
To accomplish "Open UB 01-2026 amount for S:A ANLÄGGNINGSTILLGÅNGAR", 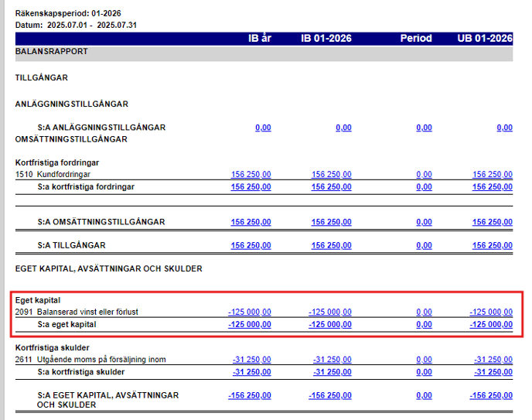I will click(504, 128).
